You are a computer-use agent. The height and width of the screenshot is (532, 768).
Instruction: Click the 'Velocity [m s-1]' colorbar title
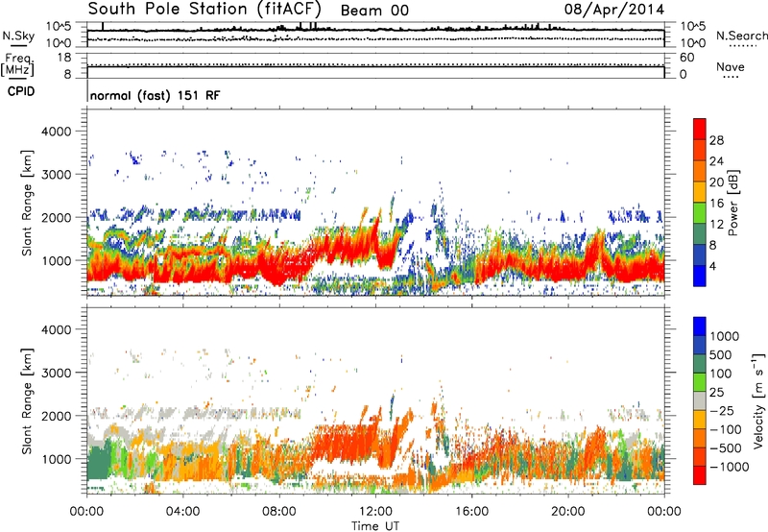(x=758, y=400)
